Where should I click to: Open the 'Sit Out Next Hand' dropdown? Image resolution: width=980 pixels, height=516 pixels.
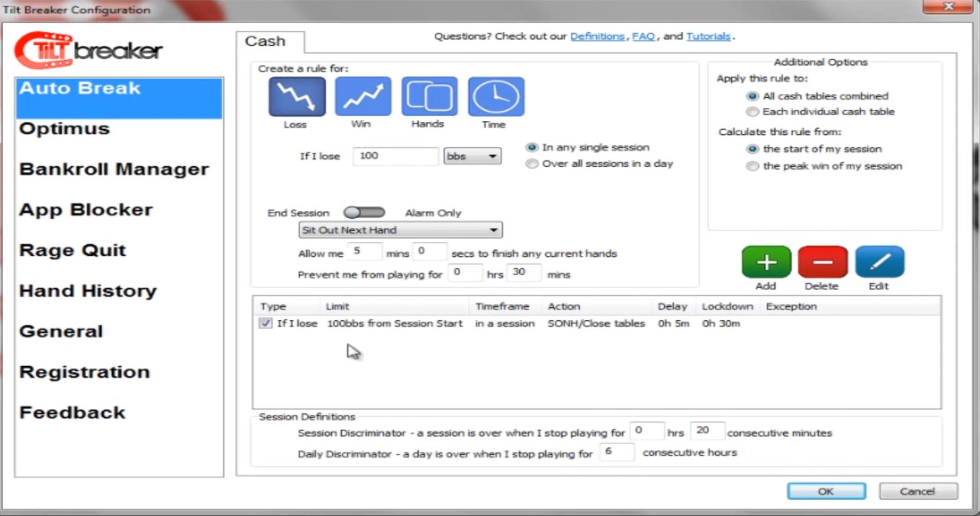point(400,230)
